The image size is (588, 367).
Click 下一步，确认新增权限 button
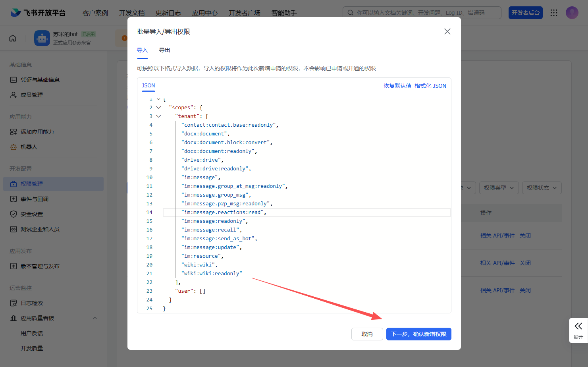pos(418,334)
